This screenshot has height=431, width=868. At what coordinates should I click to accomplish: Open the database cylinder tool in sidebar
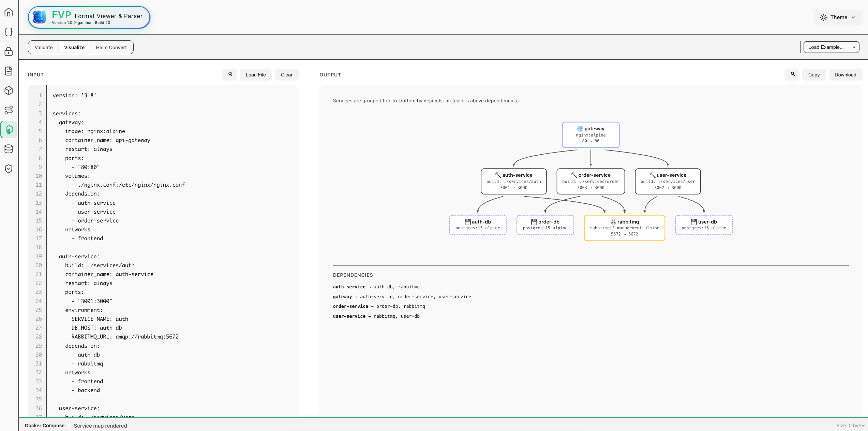coord(9,149)
